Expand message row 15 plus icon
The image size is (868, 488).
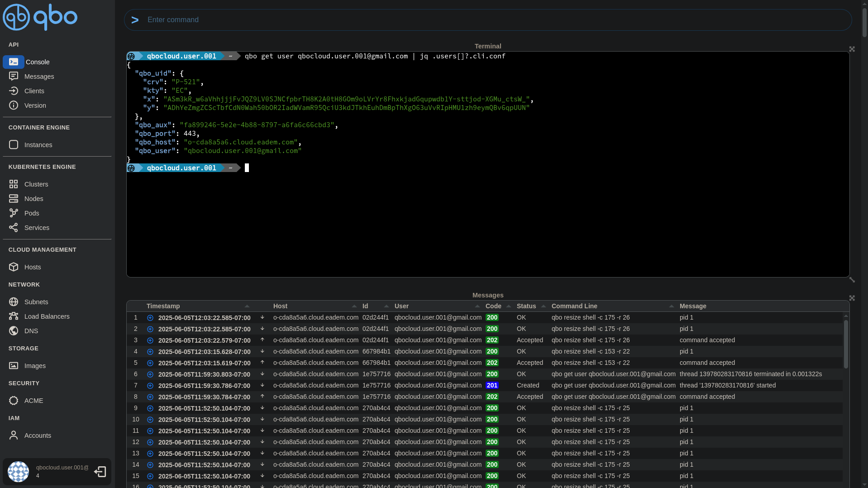click(x=150, y=476)
